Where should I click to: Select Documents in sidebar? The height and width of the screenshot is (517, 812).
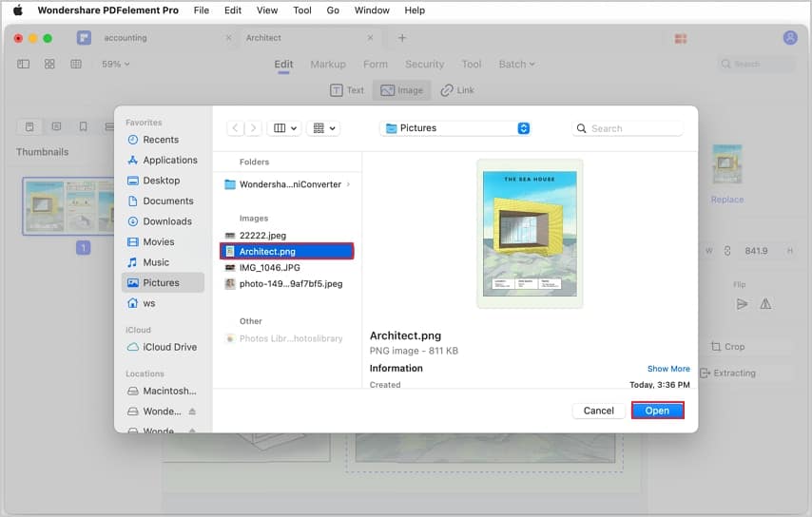tap(162, 201)
